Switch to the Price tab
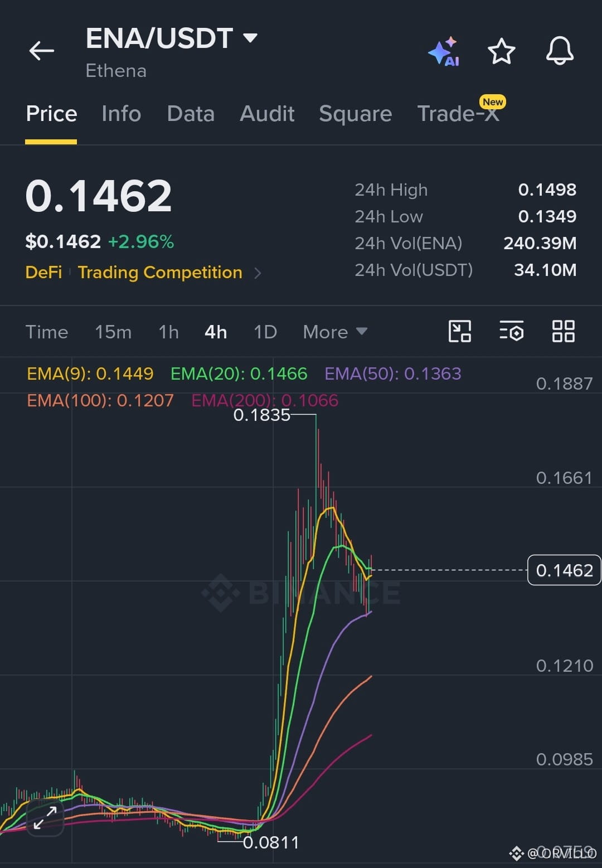The image size is (602, 868). click(51, 114)
